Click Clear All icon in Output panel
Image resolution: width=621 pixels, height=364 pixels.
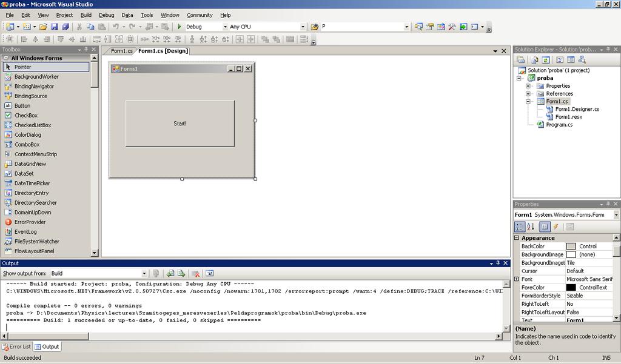pyautogui.click(x=196, y=273)
